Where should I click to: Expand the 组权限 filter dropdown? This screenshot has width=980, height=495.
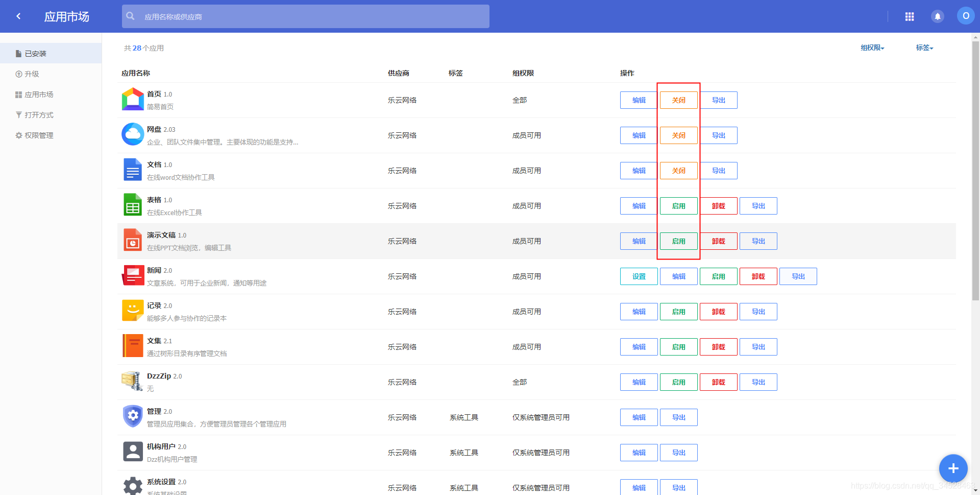(x=872, y=48)
